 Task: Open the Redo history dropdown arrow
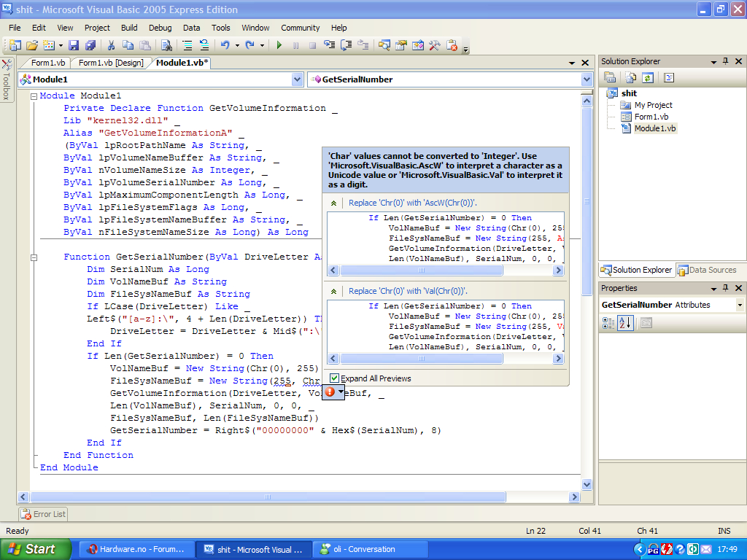coord(262,46)
